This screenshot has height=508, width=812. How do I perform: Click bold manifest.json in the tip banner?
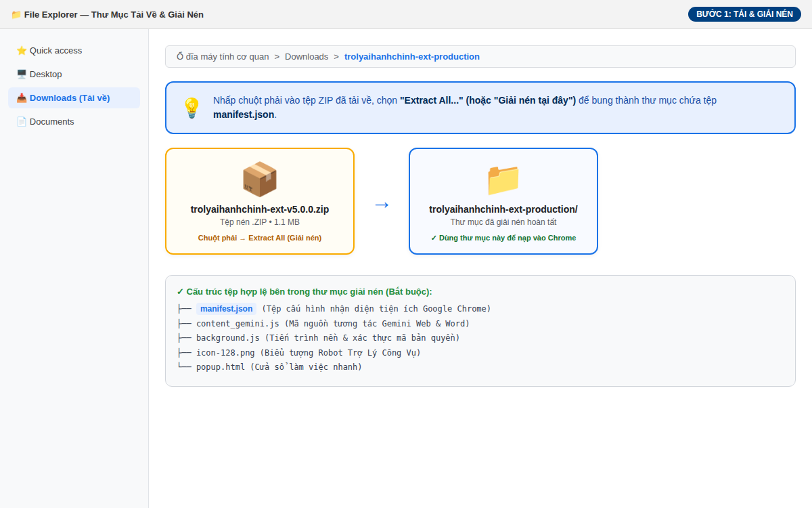244,114
